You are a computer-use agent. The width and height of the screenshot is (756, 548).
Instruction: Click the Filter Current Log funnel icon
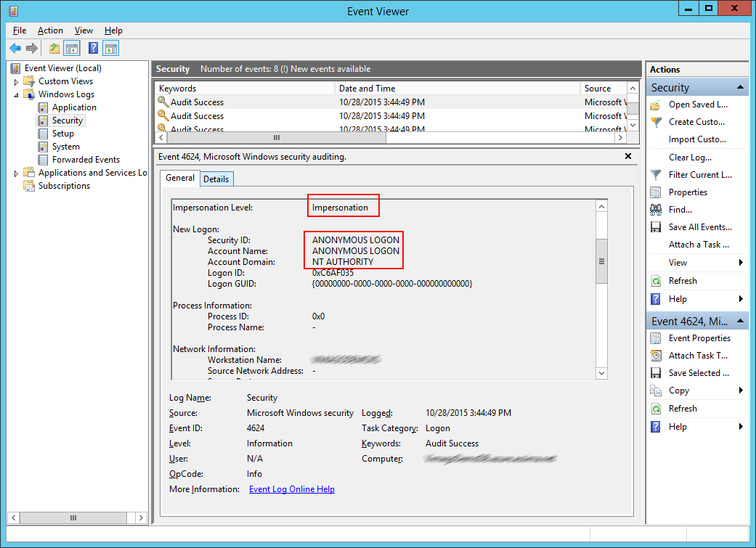[x=656, y=175]
